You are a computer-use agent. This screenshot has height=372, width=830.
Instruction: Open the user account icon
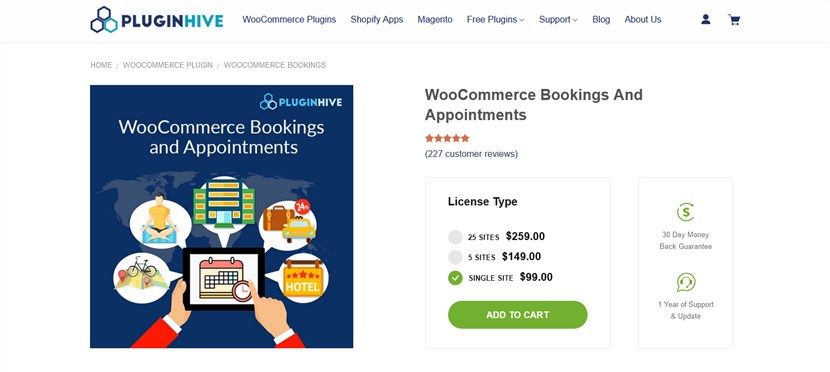(706, 20)
